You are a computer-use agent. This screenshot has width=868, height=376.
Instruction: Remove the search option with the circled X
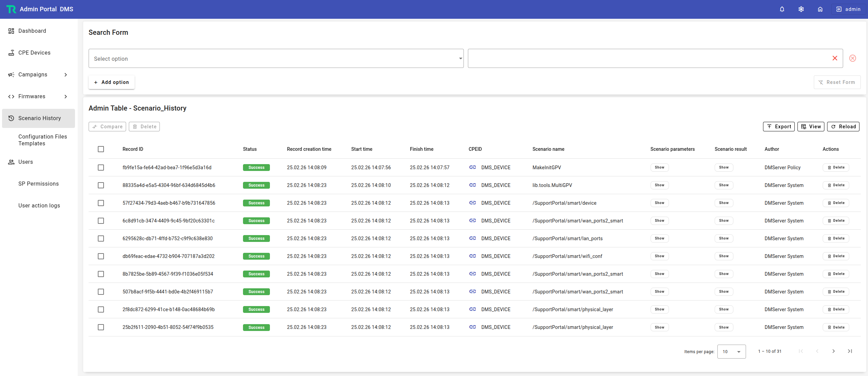853,58
